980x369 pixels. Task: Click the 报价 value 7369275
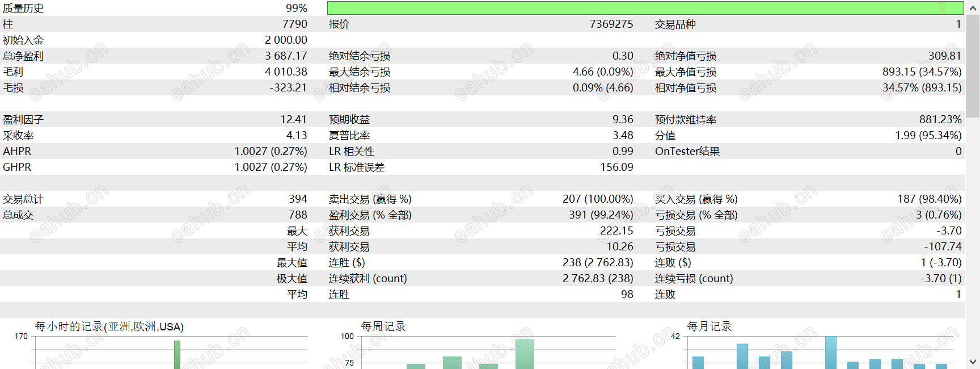[611, 24]
